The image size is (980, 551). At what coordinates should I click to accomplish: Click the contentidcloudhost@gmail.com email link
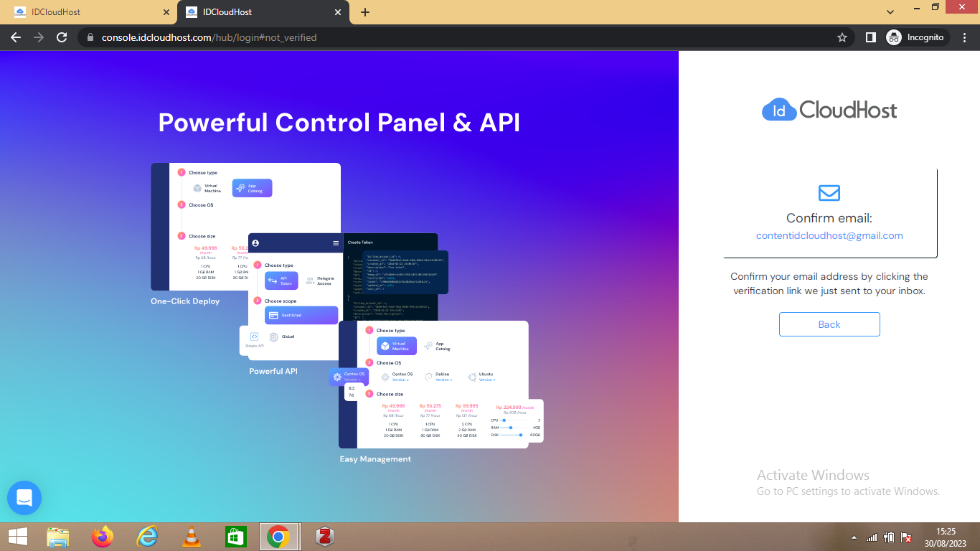(829, 235)
